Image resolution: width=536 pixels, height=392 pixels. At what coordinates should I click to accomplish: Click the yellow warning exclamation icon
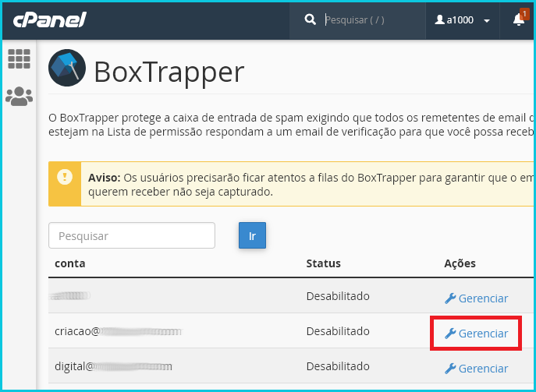coord(65,177)
